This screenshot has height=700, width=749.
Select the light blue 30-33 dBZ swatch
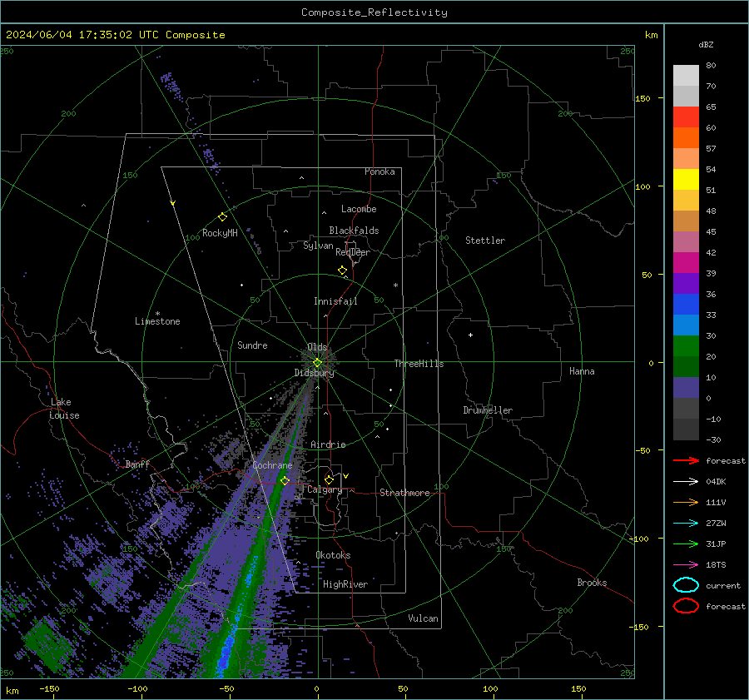(x=686, y=325)
